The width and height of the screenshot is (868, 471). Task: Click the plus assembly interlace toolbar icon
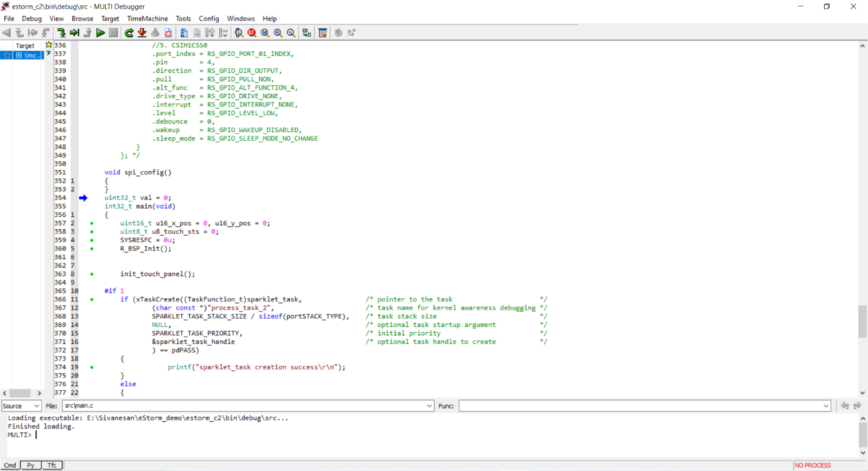(210, 33)
